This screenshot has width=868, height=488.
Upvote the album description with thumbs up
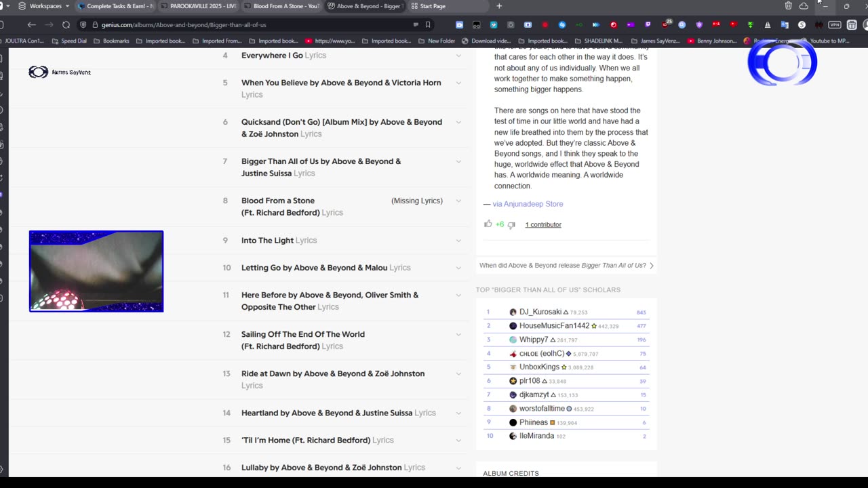[x=488, y=224]
